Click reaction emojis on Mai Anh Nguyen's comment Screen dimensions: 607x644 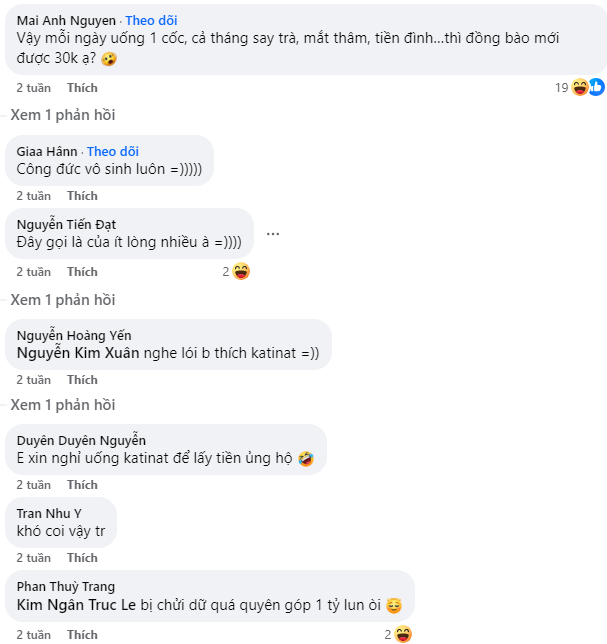point(587,88)
